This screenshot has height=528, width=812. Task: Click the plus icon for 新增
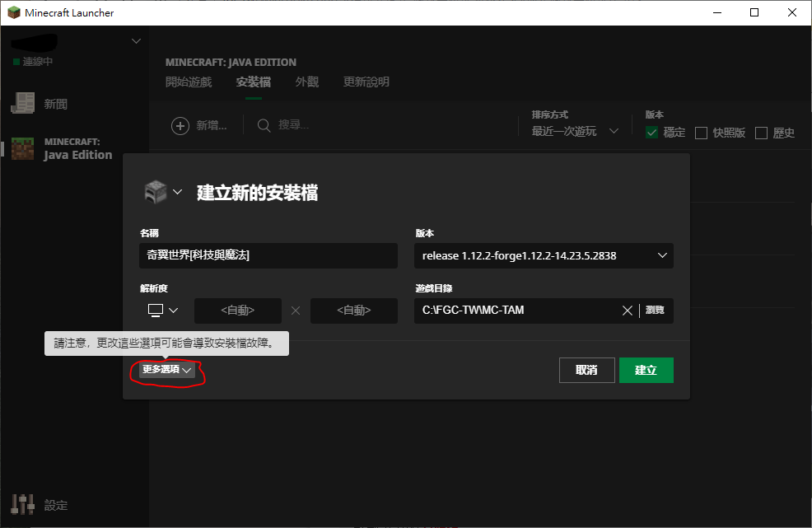click(180, 125)
